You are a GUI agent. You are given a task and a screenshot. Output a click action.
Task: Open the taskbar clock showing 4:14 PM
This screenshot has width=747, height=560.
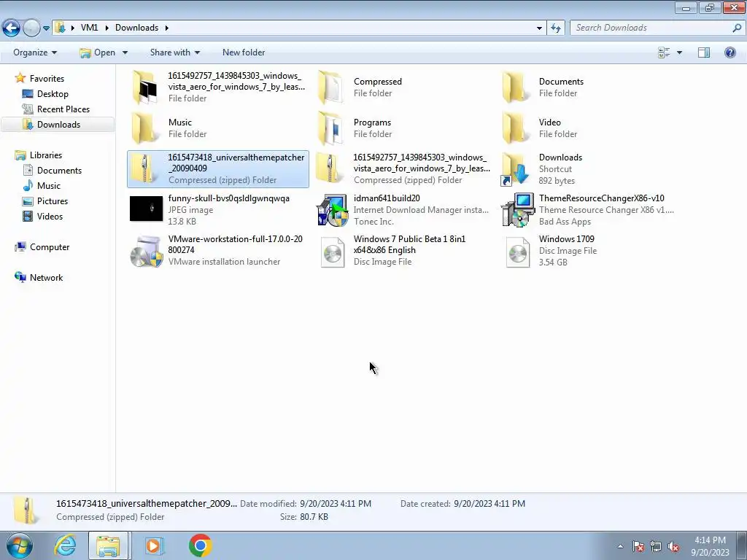pos(710,545)
